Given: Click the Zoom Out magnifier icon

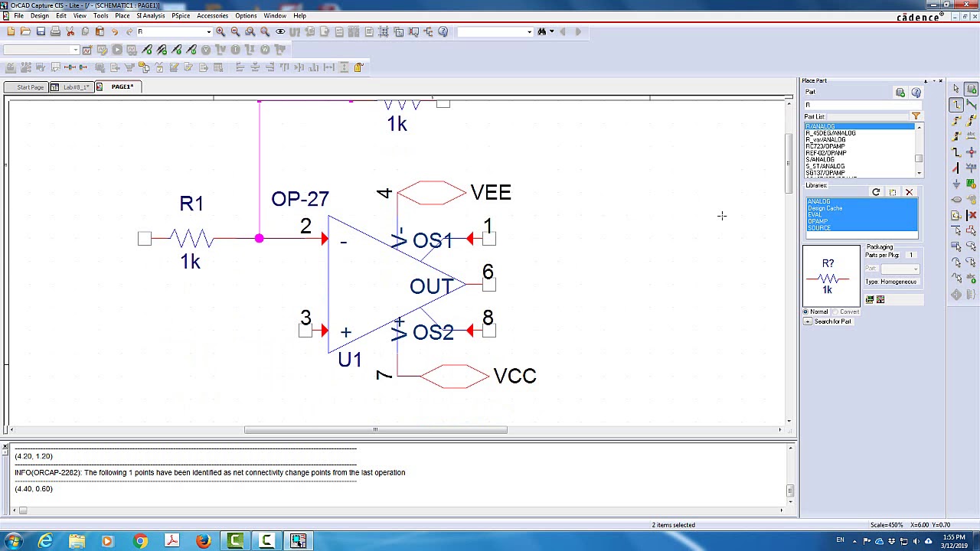Looking at the screenshot, I should [x=235, y=31].
